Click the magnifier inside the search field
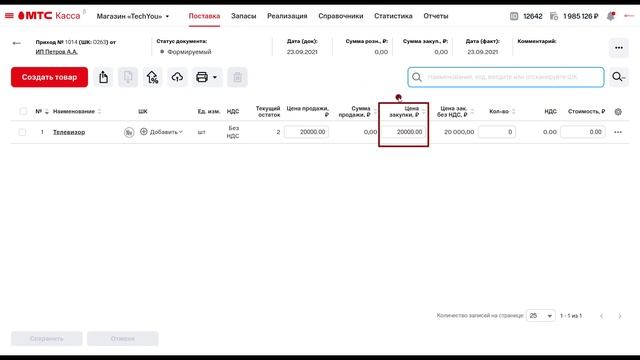The height and width of the screenshot is (360, 640). point(417,77)
